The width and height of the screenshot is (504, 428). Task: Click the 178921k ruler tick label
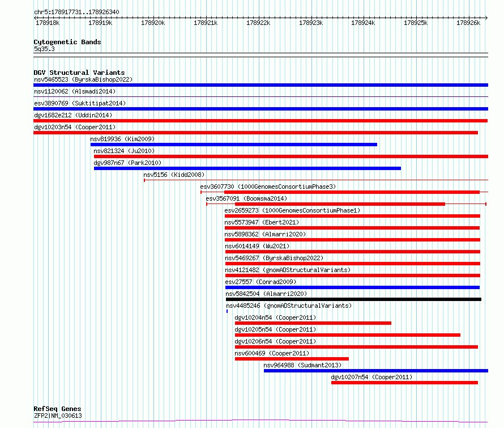[206, 23]
